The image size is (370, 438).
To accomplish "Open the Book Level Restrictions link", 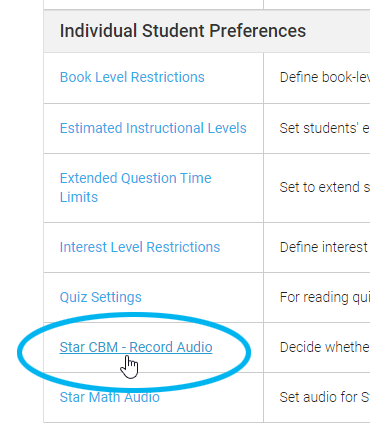I will (x=132, y=77).
